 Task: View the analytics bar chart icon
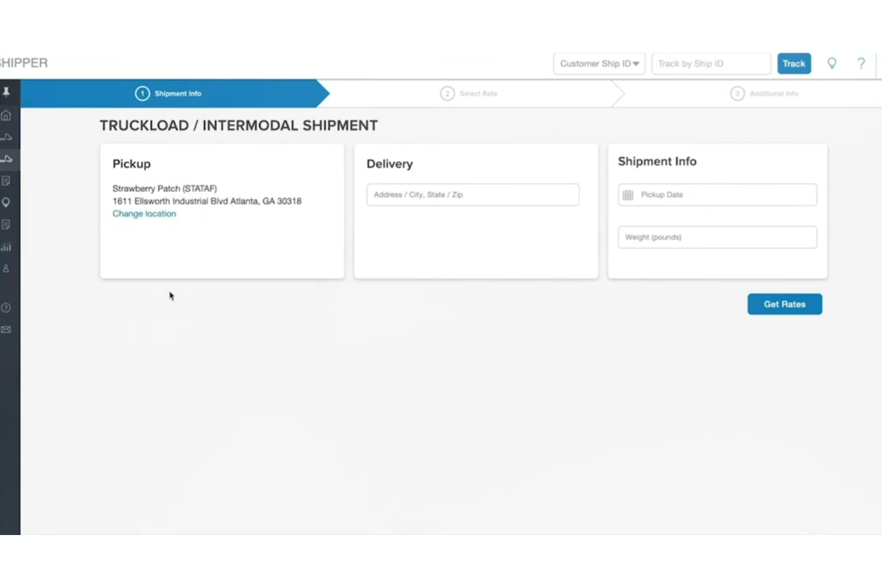[7, 247]
